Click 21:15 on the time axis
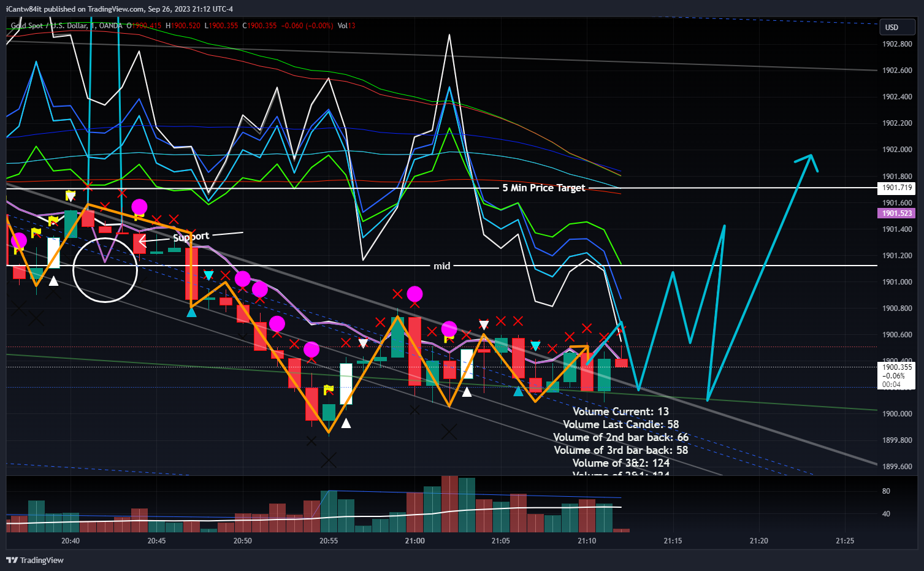 (673, 541)
